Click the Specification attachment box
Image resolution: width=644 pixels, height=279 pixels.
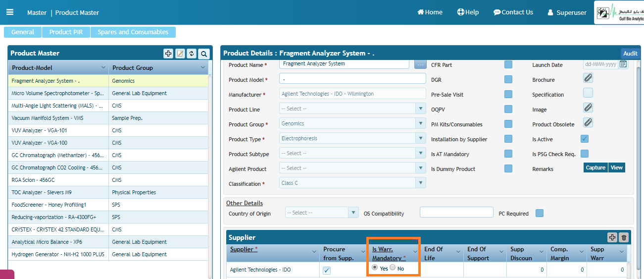click(588, 93)
